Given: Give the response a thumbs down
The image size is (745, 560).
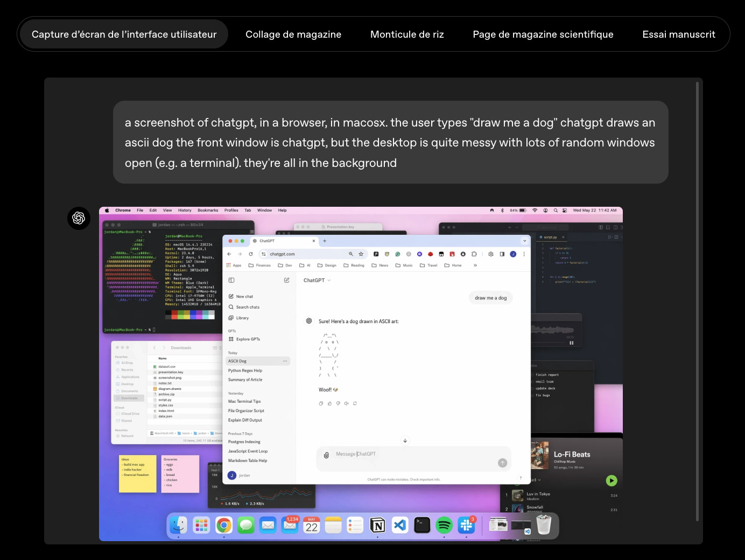Looking at the screenshot, I should pyautogui.click(x=338, y=403).
